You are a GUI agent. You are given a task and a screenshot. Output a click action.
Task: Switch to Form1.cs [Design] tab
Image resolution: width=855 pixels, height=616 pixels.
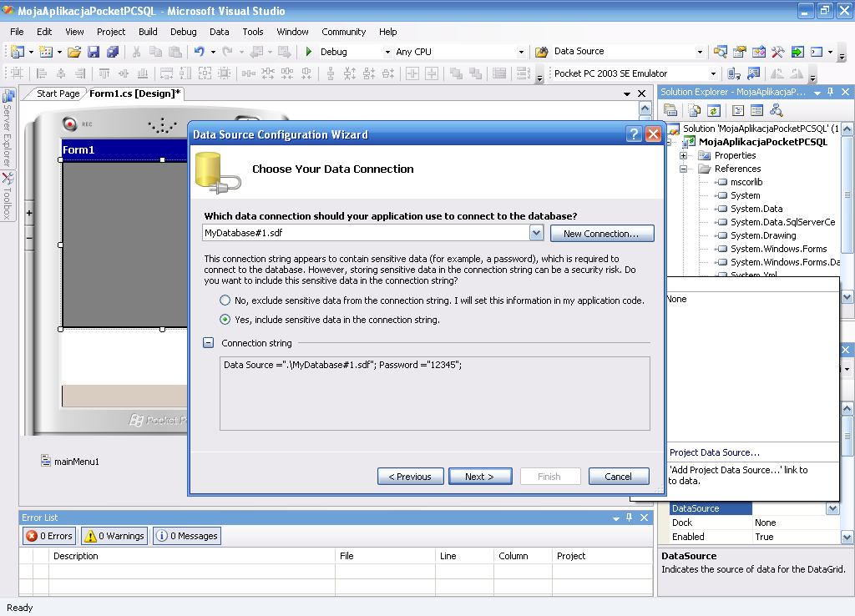point(134,93)
